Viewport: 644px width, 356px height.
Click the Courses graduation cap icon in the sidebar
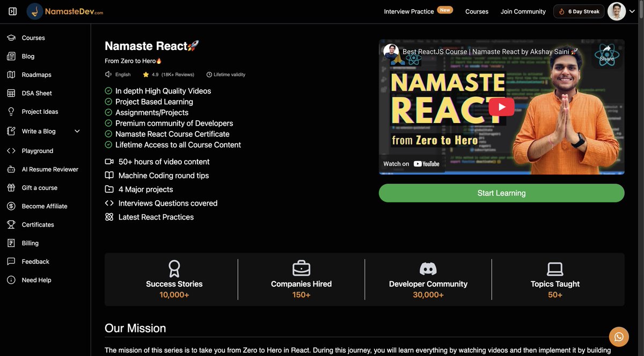(x=11, y=38)
